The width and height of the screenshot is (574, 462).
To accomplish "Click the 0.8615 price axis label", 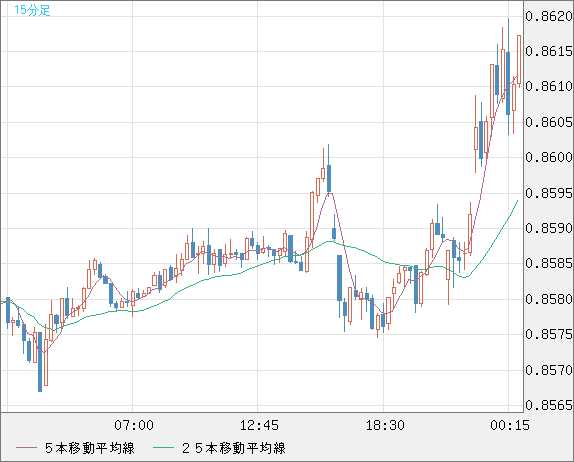I will pyautogui.click(x=549, y=51).
